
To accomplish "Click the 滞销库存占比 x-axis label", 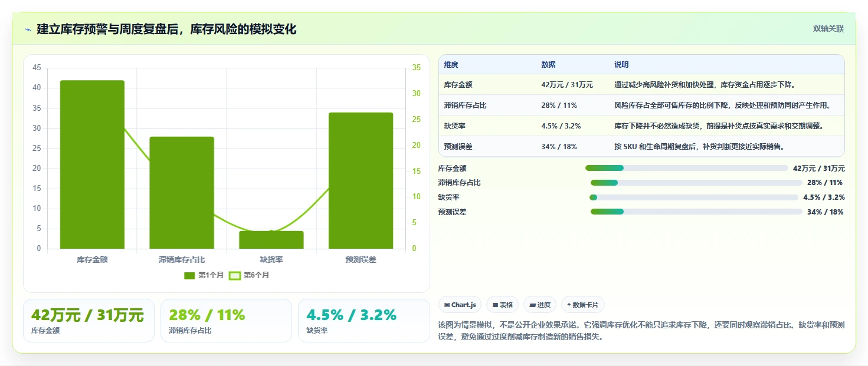I will pyautogui.click(x=182, y=259).
